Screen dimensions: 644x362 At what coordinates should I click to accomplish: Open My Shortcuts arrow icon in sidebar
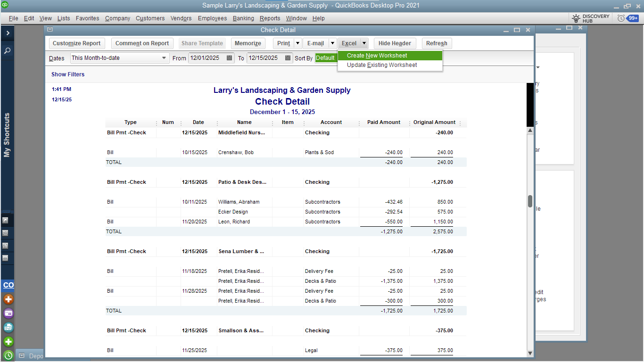pos(6,220)
